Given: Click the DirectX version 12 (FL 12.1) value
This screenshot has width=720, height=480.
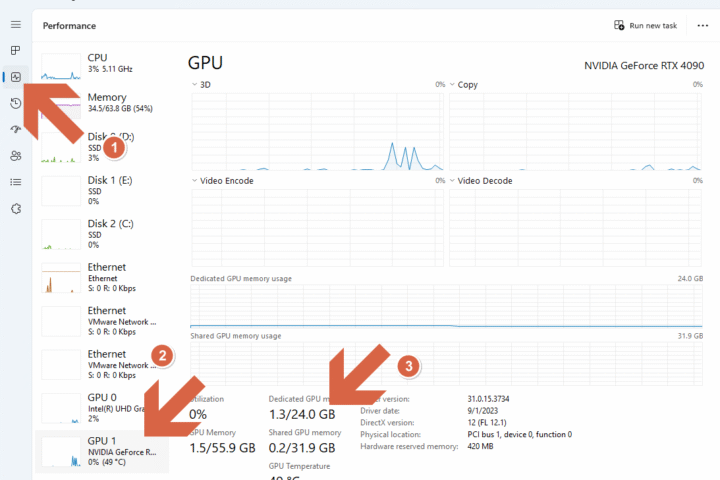Looking at the screenshot, I should click(x=487, y=423).
